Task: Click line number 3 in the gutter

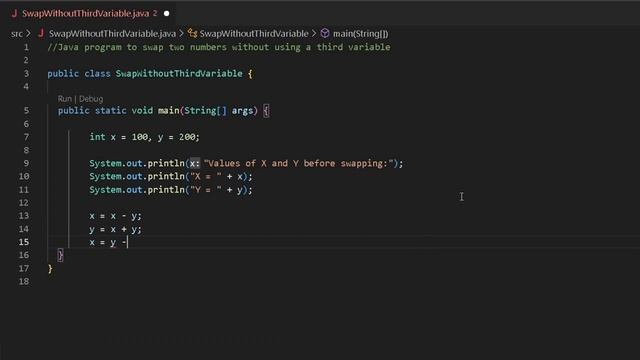Action: click(x=26, y=73)
